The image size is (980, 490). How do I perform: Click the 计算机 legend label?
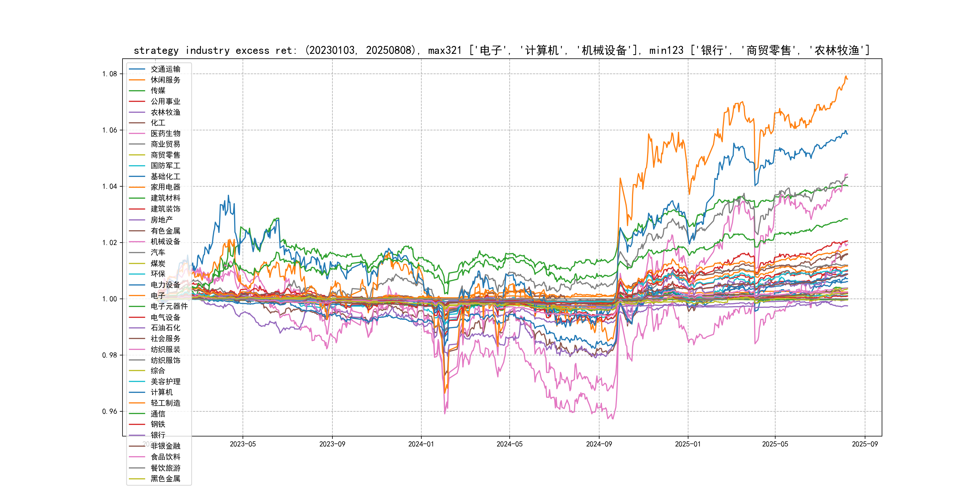click(x=161, y=392)
